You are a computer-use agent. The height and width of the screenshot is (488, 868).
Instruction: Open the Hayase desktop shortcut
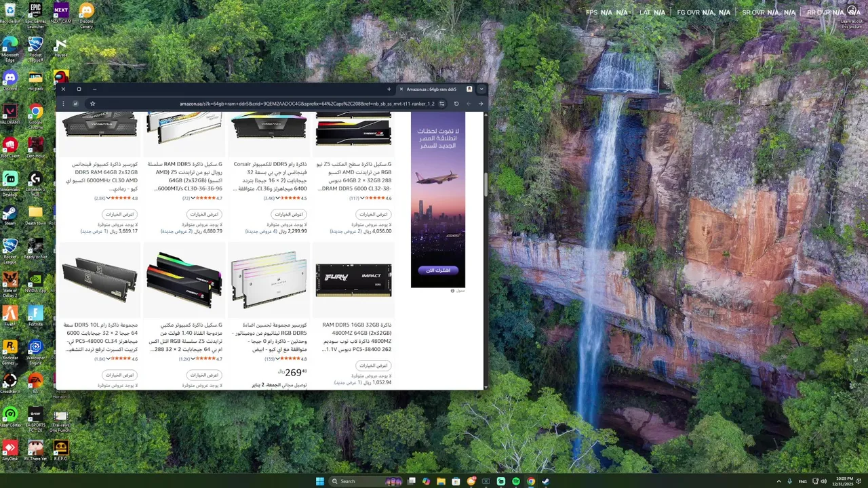point(61,47)
